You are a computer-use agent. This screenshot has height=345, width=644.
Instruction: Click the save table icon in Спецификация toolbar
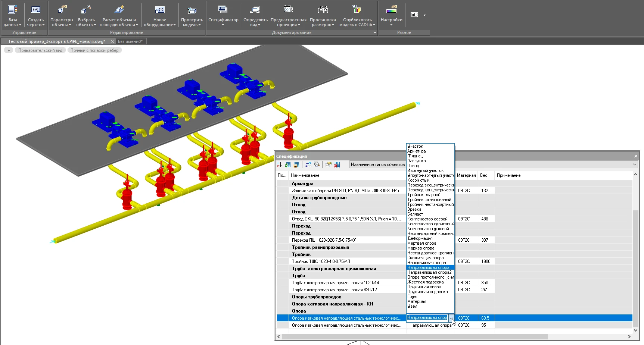pos(296,164)
